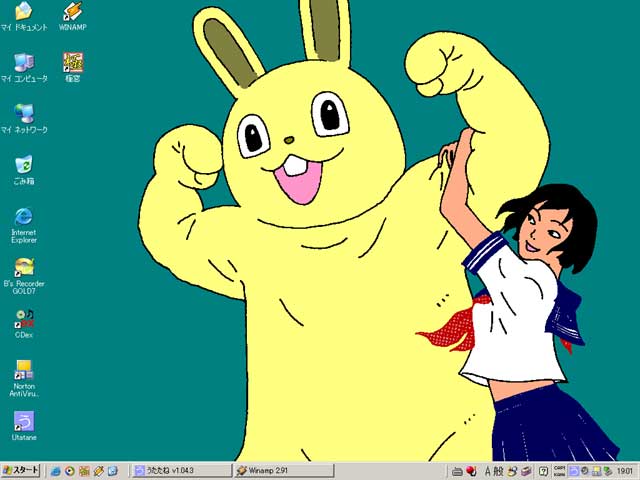Click the Internet Explorer quick launch icon
This screenshot has height=480, width=640.
(56, 470)
